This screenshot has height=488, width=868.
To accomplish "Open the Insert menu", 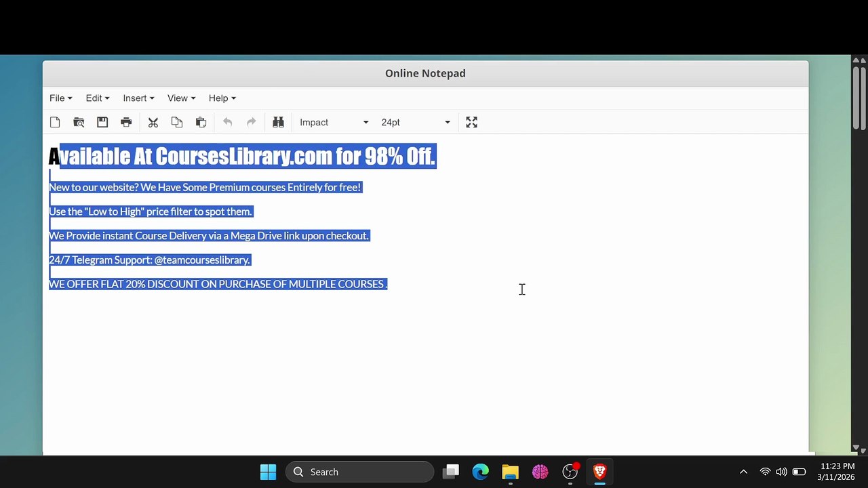I will click(138, 98).
